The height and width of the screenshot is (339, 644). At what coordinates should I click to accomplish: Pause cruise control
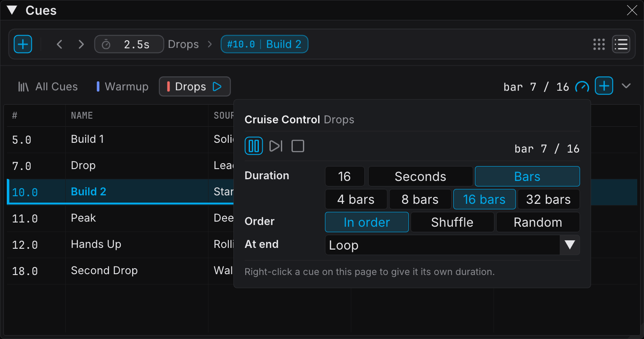pos(254,146)
